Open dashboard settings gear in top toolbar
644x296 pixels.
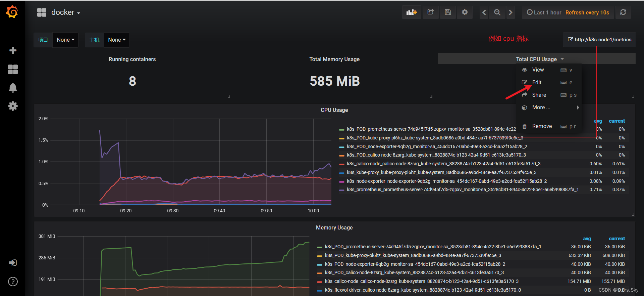point(465,12)
